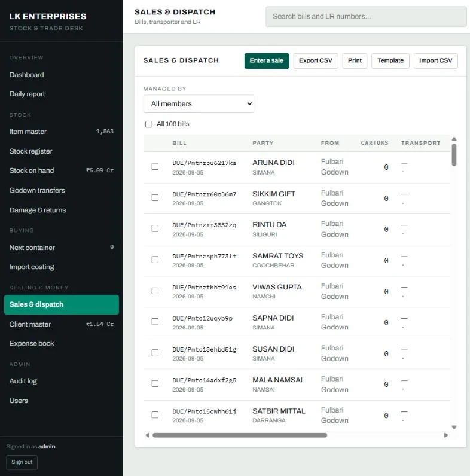Open the Managed By members dropdown
This screenshot has width=470, height=476.
click(199, 104)
